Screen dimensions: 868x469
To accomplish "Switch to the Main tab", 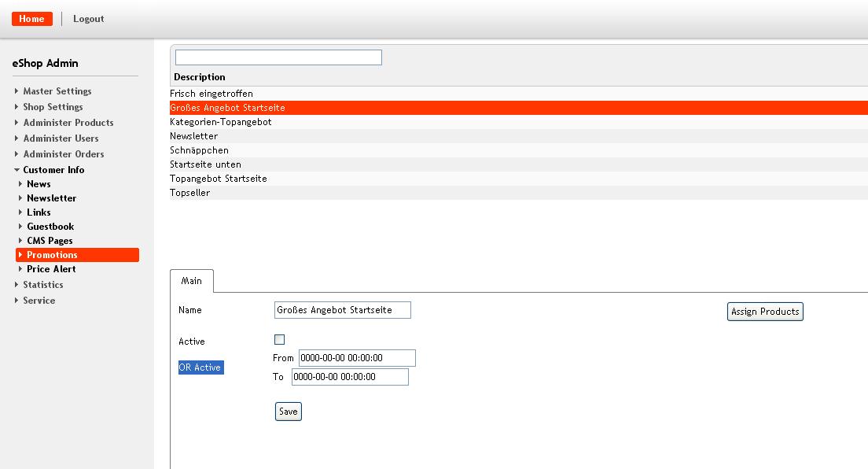I will (192, 281).
